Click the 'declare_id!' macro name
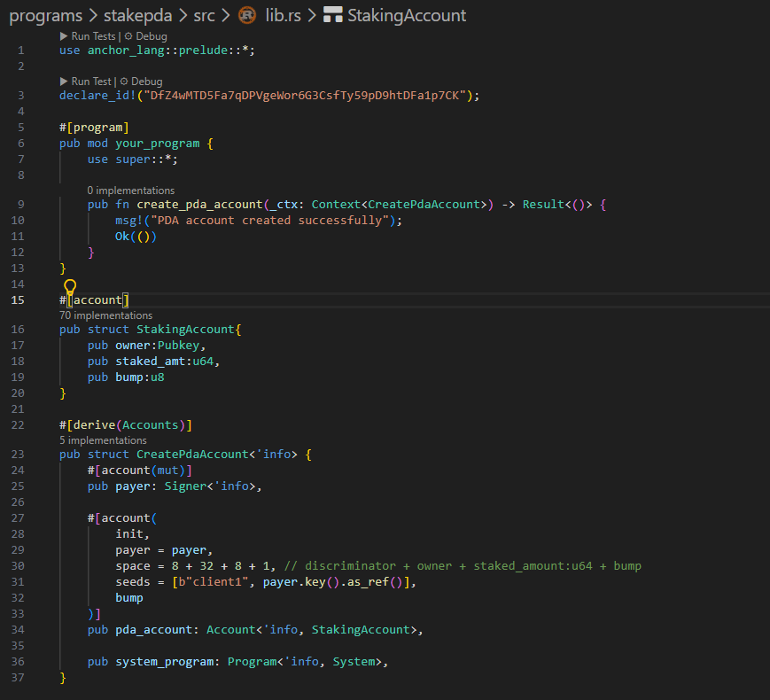 coord(97,96)
